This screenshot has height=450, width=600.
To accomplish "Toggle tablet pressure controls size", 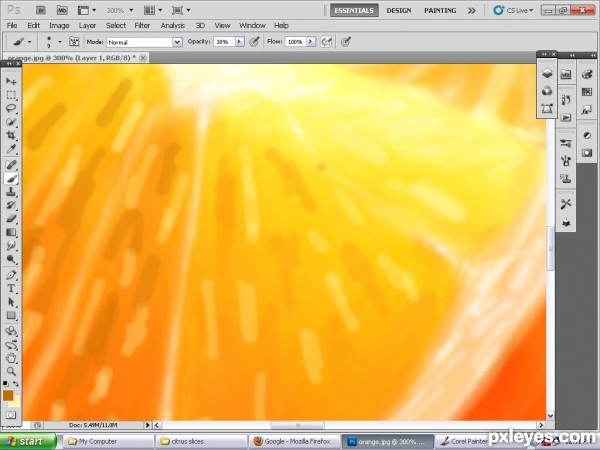I will (x=346, y=41).
